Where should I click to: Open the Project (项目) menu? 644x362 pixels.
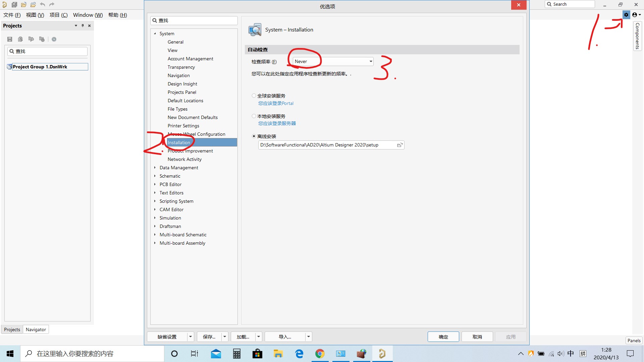coord(59,15)
